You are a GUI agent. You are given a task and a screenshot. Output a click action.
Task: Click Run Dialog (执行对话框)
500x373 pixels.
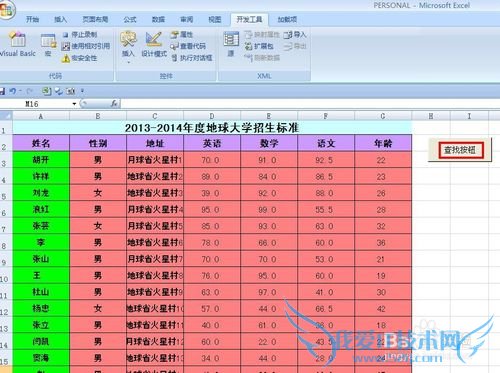click(192, 58)
